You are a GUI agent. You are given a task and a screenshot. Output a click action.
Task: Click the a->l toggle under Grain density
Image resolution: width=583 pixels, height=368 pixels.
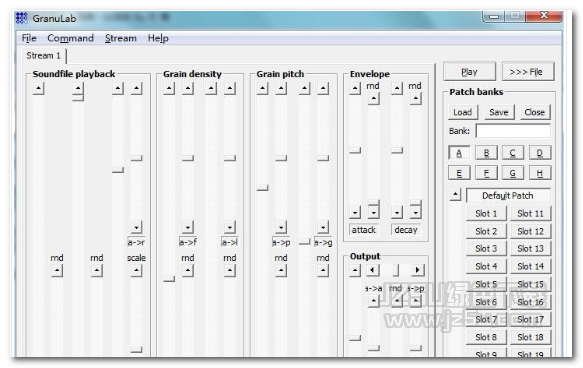(229, 242)
